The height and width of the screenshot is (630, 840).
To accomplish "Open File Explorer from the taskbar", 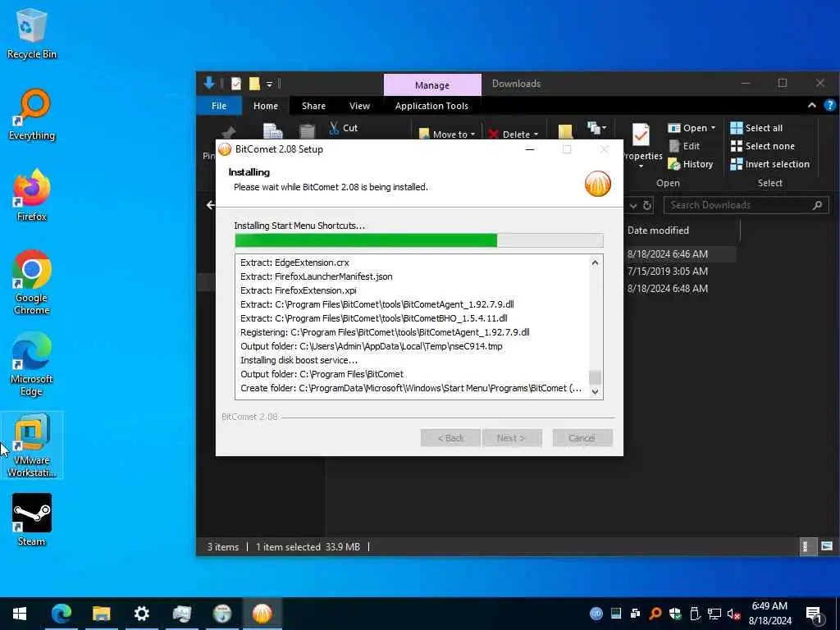I will tap(101, 614).
